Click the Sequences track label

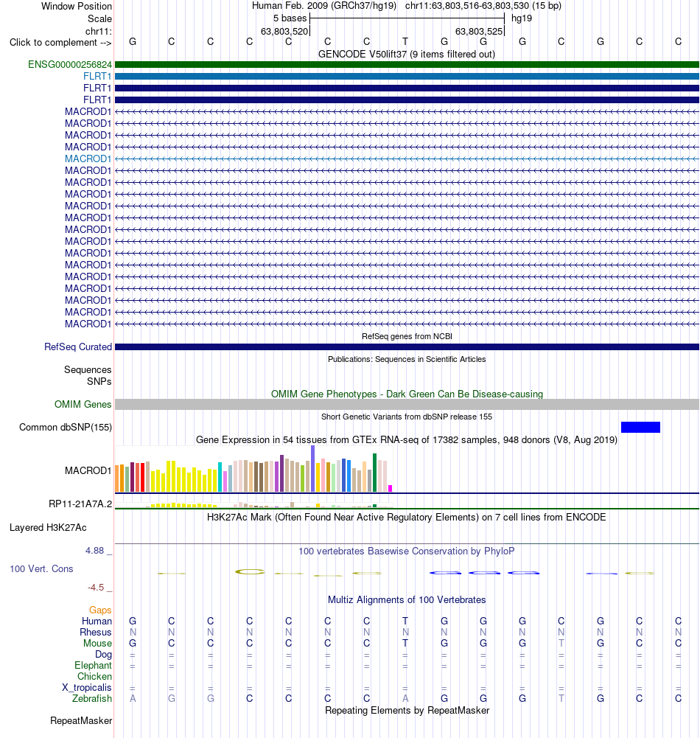(88, 369)
